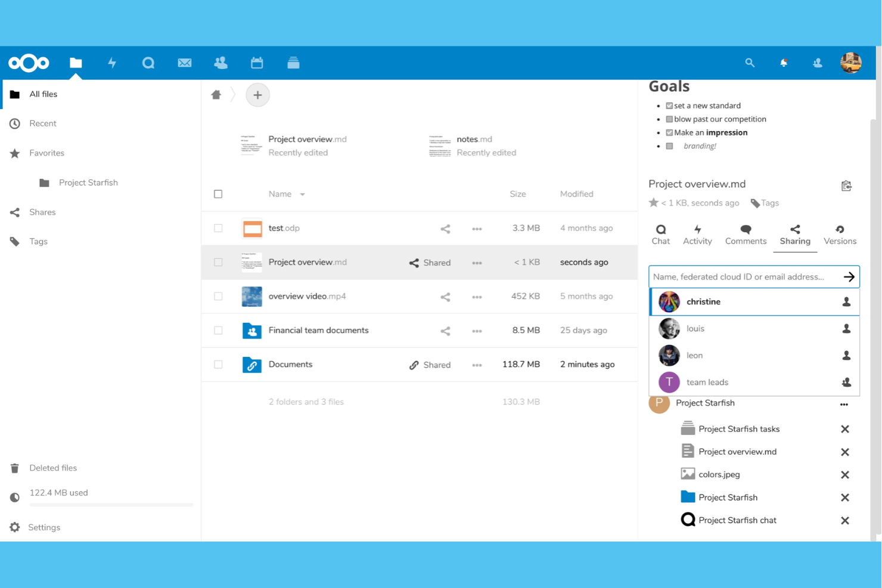
Task: Switch to the Comments tab
Action: (746, 234)
